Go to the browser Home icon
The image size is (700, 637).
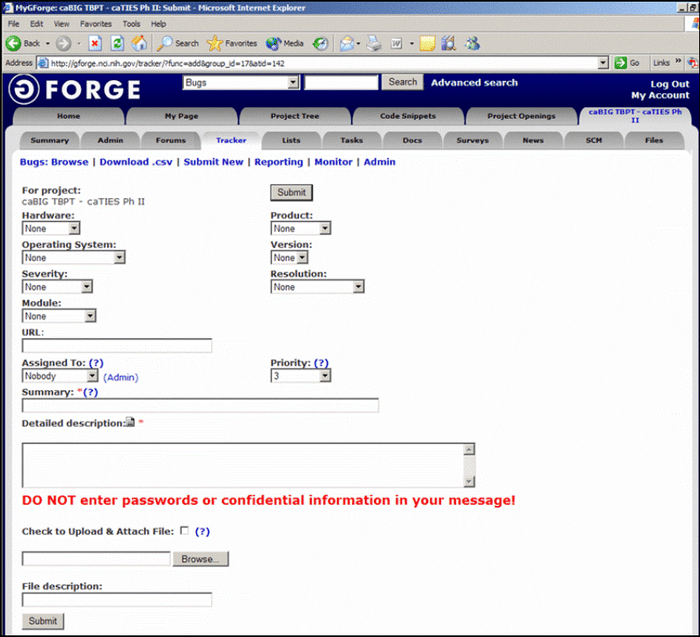(x=139, y=43)
